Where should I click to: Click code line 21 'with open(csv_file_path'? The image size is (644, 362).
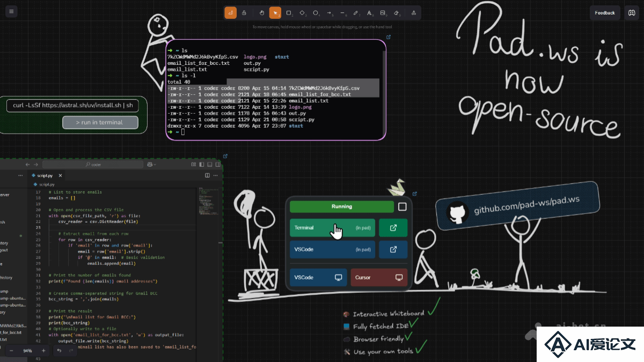click(x=93, y=216)
